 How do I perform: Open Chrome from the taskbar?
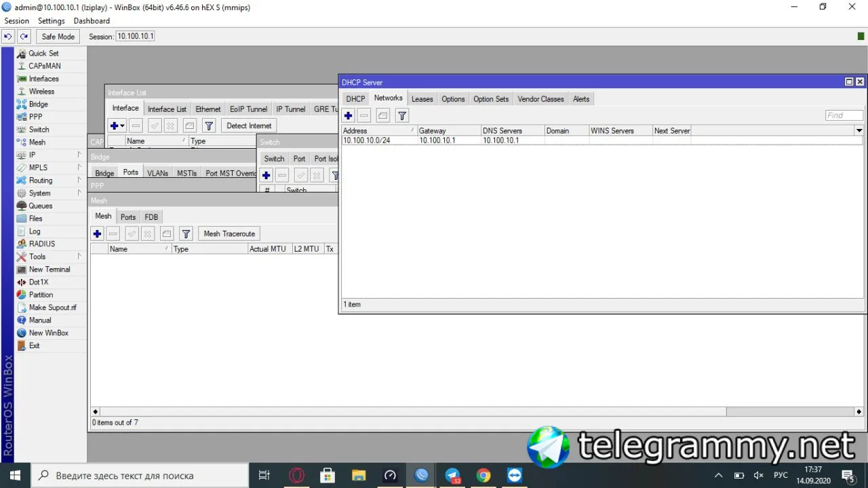click(x=483, y=475)
